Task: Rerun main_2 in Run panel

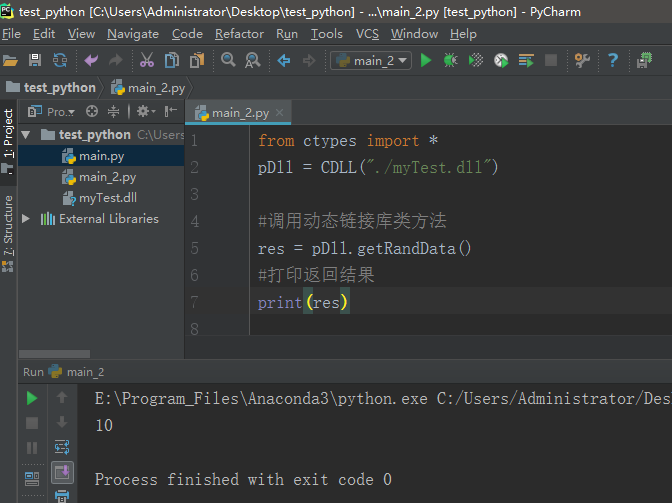Action: tap(32, 398)
